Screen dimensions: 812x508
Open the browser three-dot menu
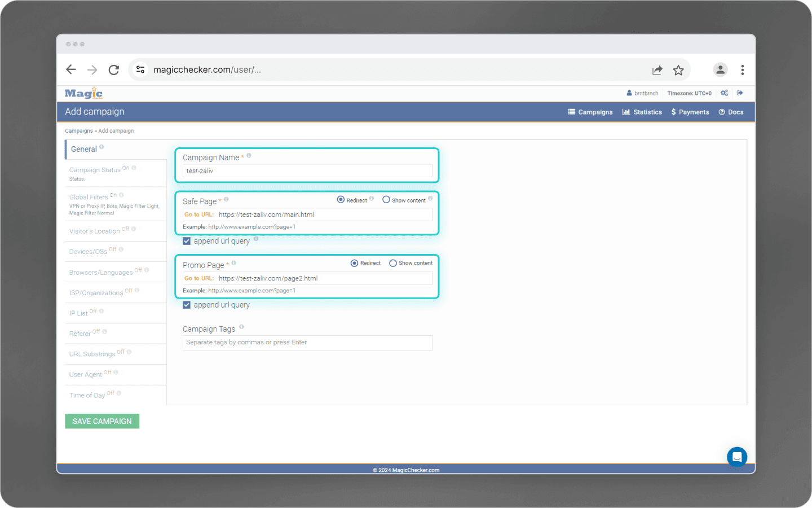point(743,70)
